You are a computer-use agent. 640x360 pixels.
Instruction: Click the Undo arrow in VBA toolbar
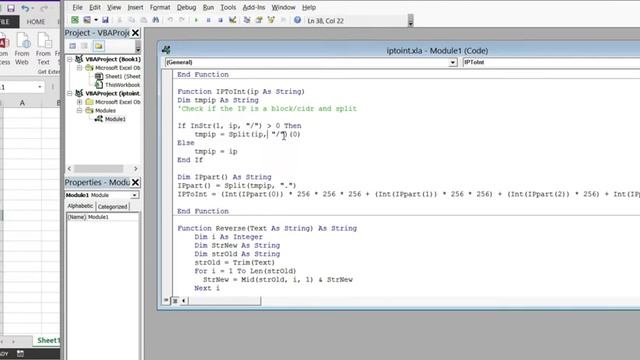(x=170, y=20)
